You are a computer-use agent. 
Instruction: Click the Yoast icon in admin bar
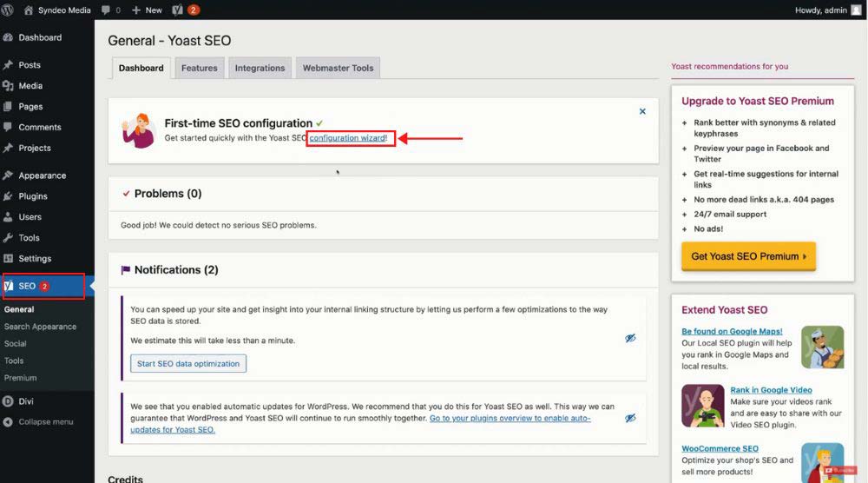pos(177,10)
